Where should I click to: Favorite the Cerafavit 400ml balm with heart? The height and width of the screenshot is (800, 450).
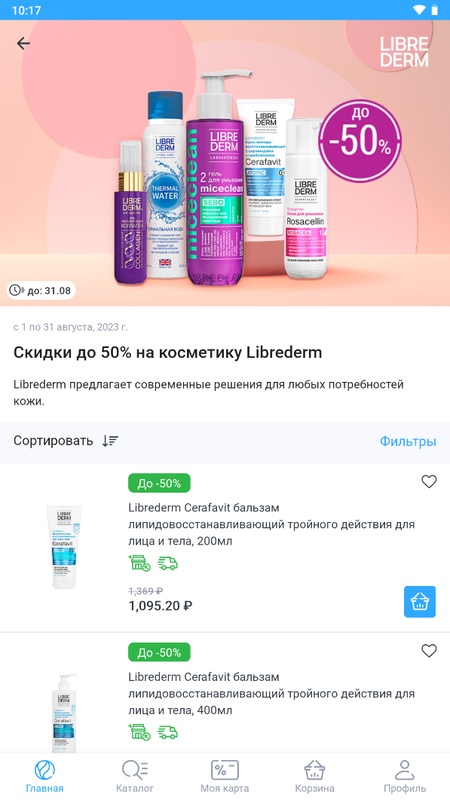pyautogui.click(x=429, y=651)
